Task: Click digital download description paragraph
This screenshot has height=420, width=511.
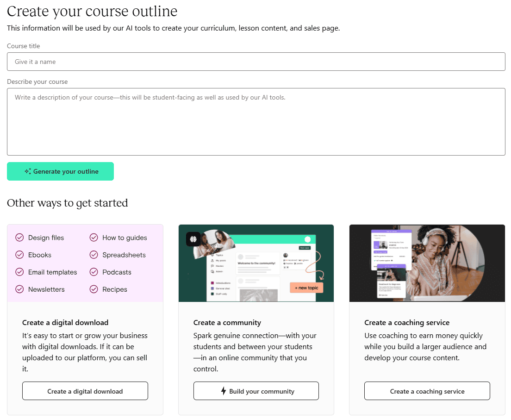Action: 85,352
